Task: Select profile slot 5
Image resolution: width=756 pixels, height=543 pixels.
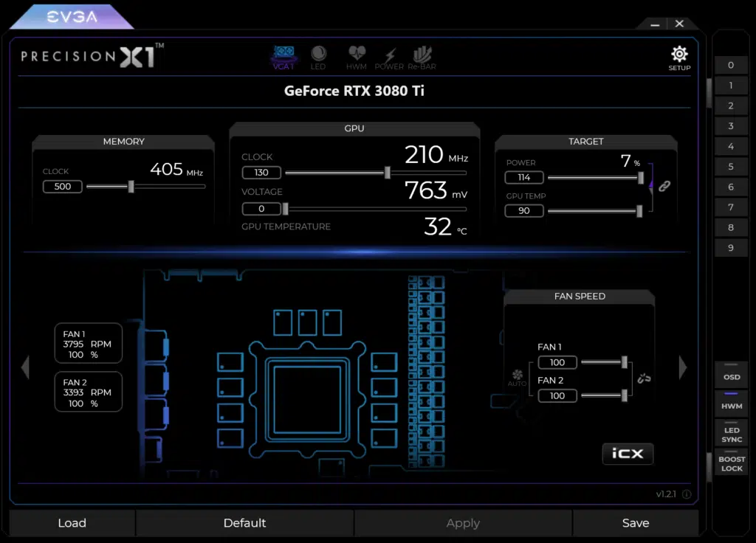Action: (x=731, y=167)
